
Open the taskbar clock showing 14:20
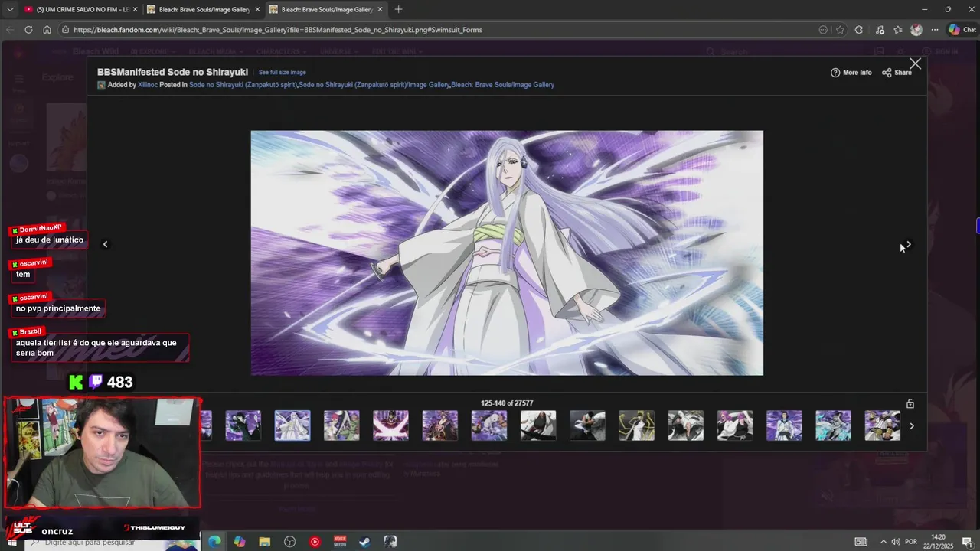point(939,542)
